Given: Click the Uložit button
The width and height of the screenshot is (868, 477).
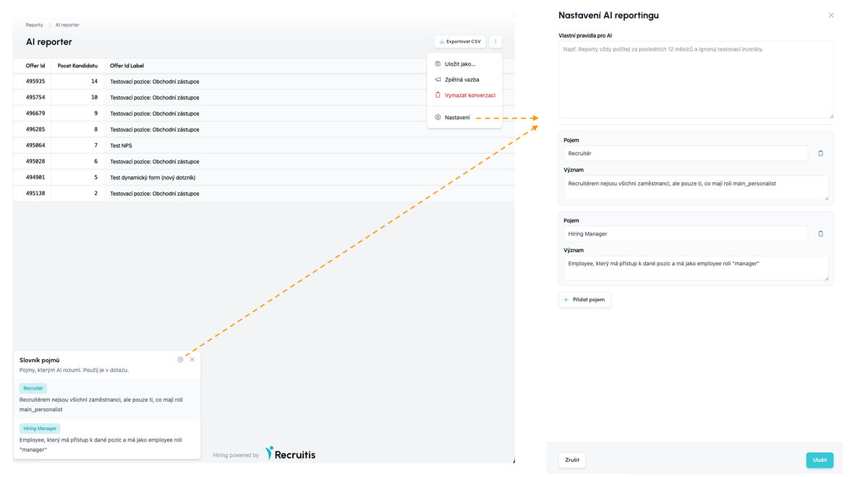Looking at the screenshot, I should 820,460.
